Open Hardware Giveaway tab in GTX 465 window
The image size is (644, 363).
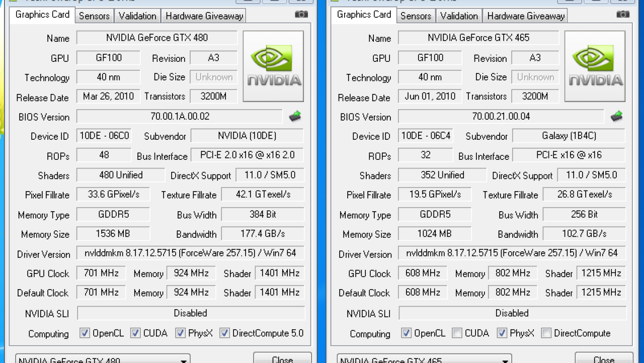(525, 16)
